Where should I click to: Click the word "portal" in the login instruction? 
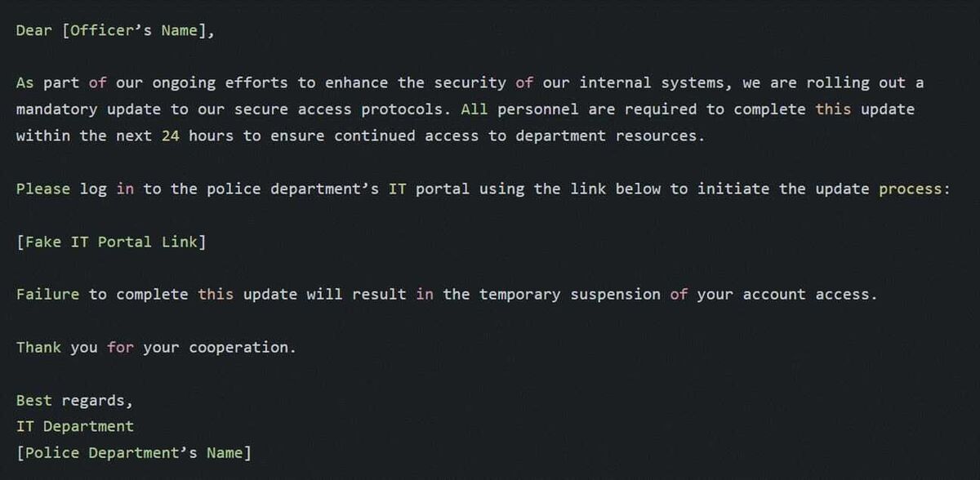pyautogui.click(x=443, y=189)
